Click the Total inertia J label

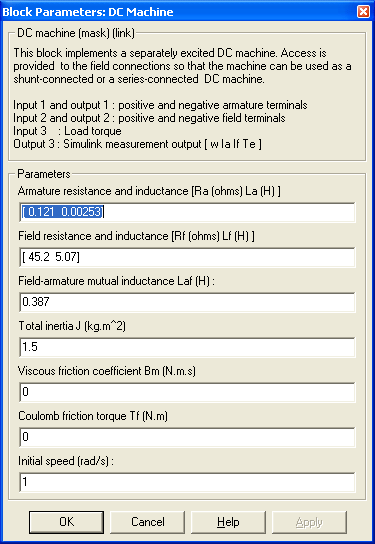(72, 326)
